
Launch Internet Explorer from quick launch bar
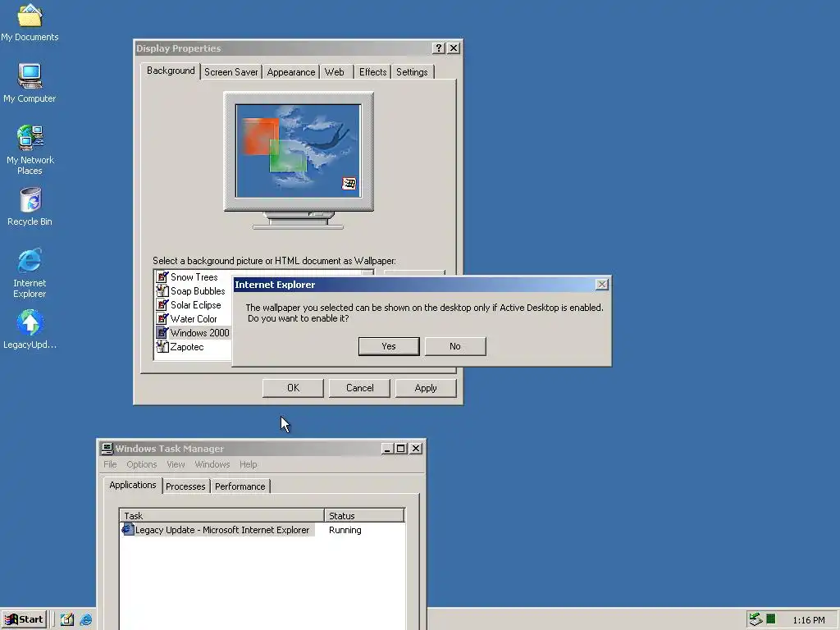tap(85, 619)
